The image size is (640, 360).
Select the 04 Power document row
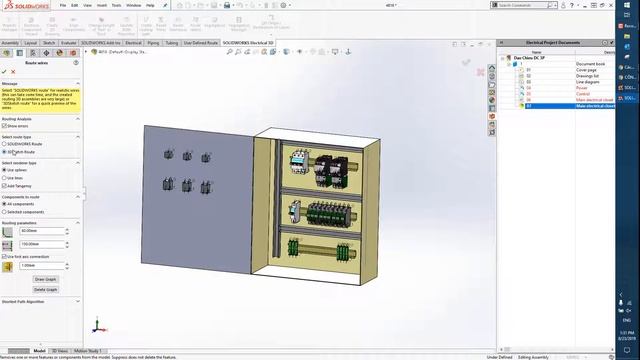tap(565, 88)
